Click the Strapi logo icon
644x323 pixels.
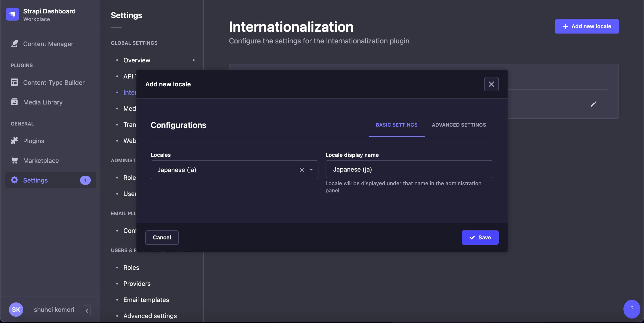click(13, 14)
